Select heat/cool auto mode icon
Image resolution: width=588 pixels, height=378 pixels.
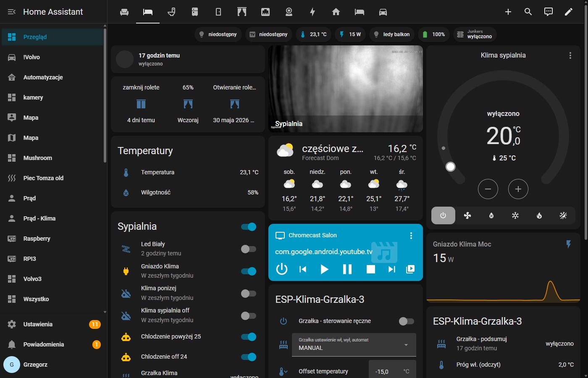[563, 215]
